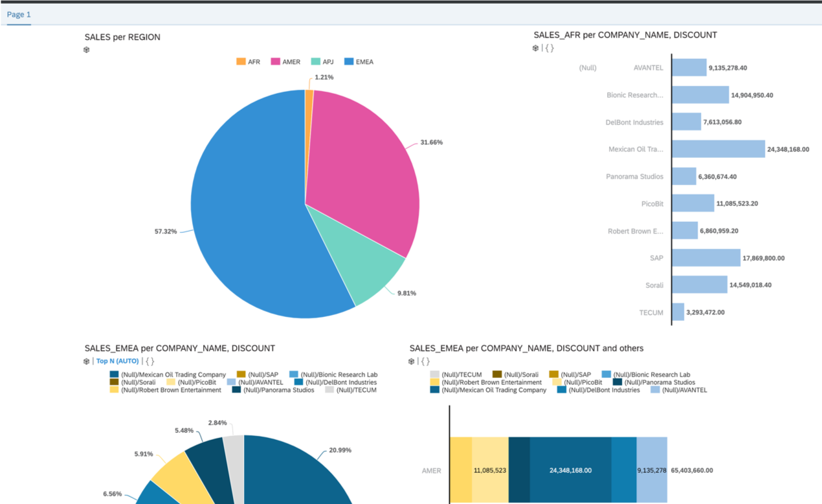
Task: Click the curly braces icon under SALES_AFR title
Action: point(550,48)
